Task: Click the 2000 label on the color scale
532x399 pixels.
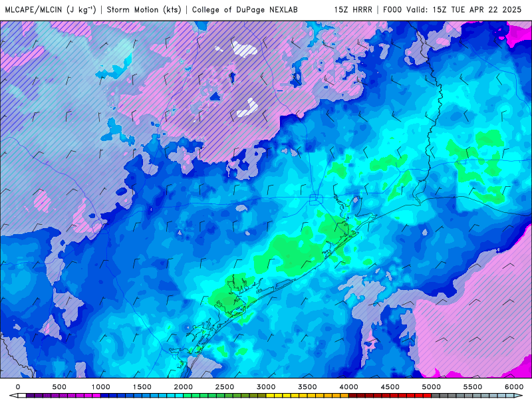Action: pyautogui.click(x=184, y=387)
